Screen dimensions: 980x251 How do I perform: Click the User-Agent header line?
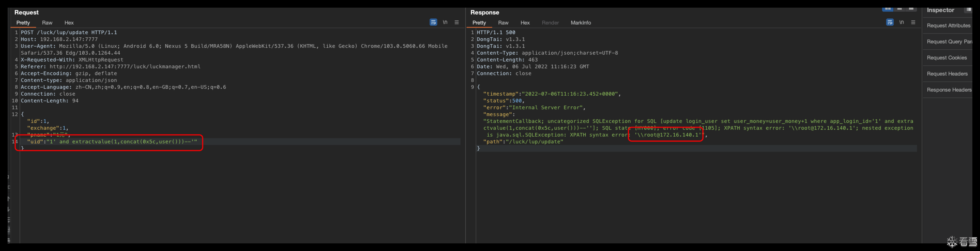[x=234, y=50]
